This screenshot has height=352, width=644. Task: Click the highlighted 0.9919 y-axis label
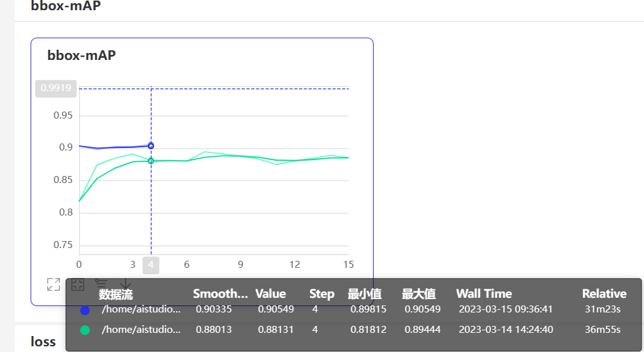coord(56,88)
